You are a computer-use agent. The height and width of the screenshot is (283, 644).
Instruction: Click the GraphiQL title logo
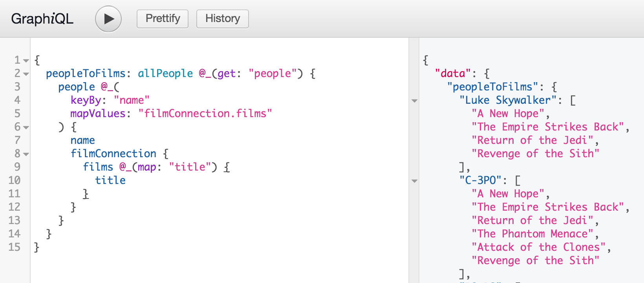[x=42, y=19]
